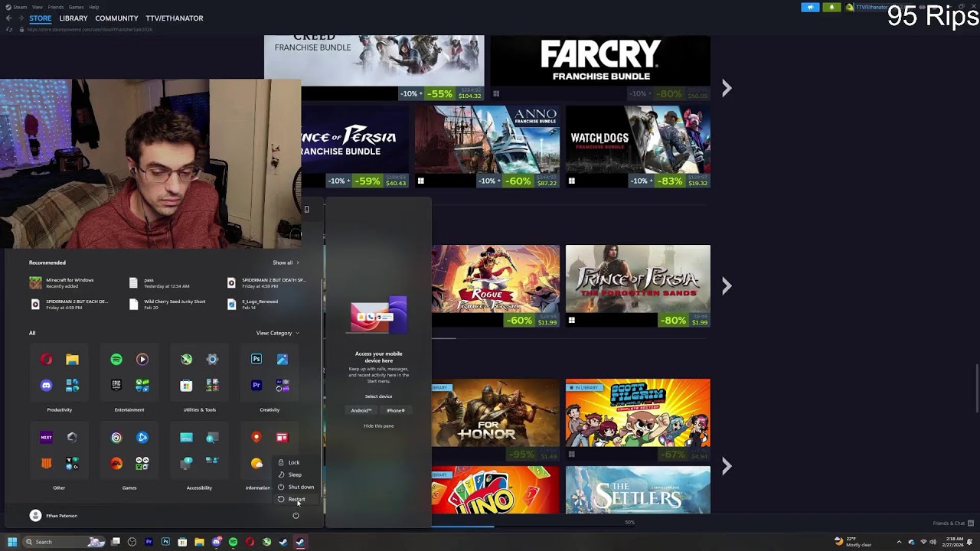Open recommended file 'pass'
980x551 pixels.
tap(160, 283)
